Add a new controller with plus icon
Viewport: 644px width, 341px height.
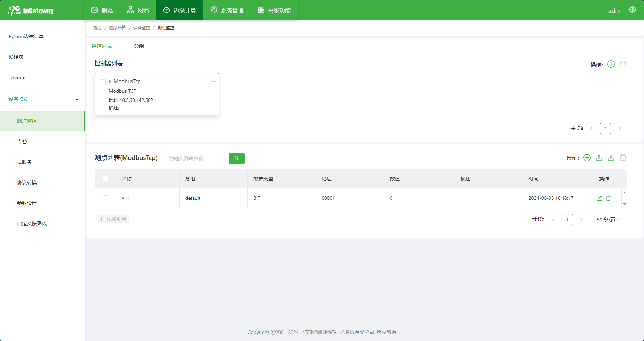coord(611,64)
